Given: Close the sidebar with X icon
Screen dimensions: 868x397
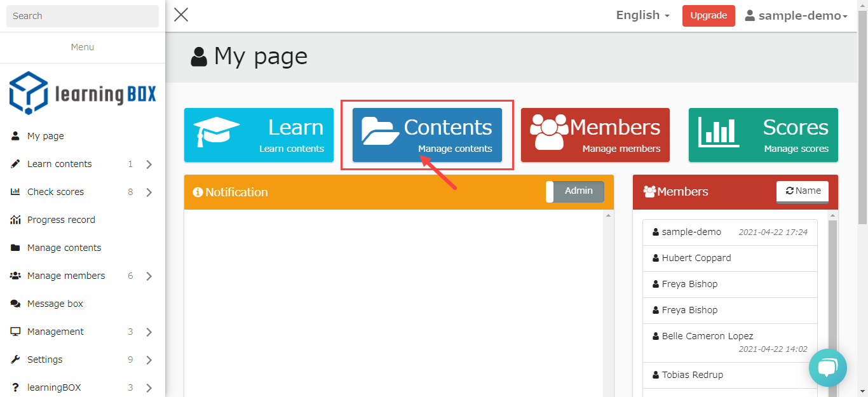Looking at the screenshot, I should 181,15.
